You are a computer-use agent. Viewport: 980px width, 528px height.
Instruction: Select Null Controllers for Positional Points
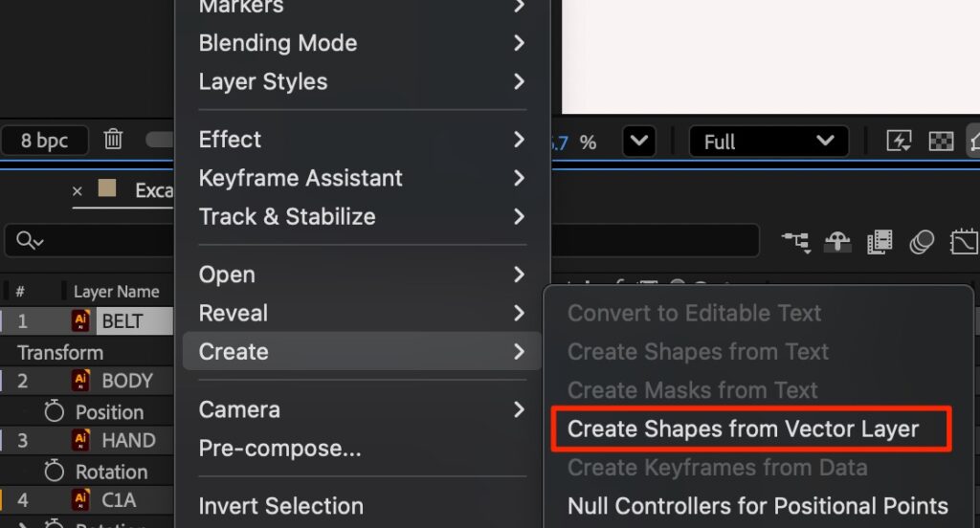[757, 506]
